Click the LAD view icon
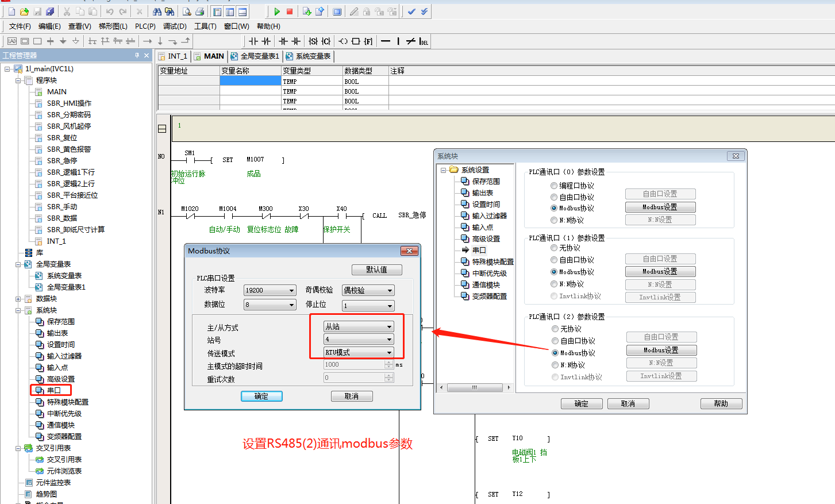The height and width of the screenshot is (504, 835). pyautogui.click(x=12, y=41)
